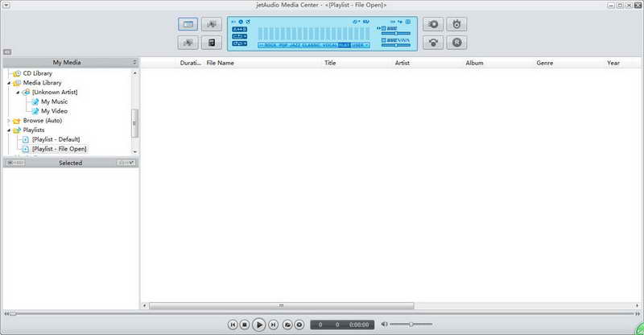Open the USER equalizer preset dropdown
Viewport: 644px width, 335px height.
click(360, 45)
